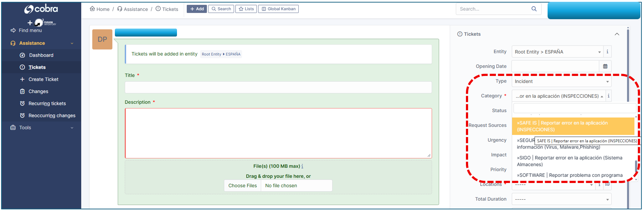Click the search magnifier icon in top bar
The width and height of the screenshot is (644, 213).
[534, 9]
